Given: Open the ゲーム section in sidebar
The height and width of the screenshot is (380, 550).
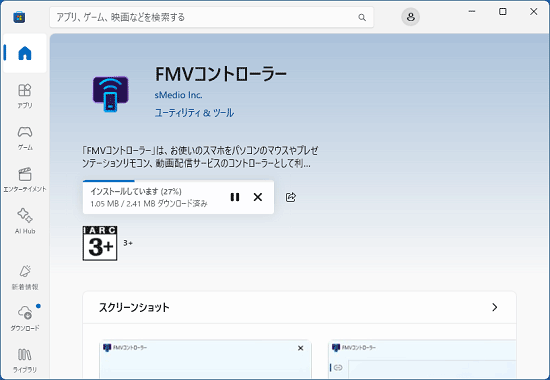Looking at the screenshot, I should point(25,138).
